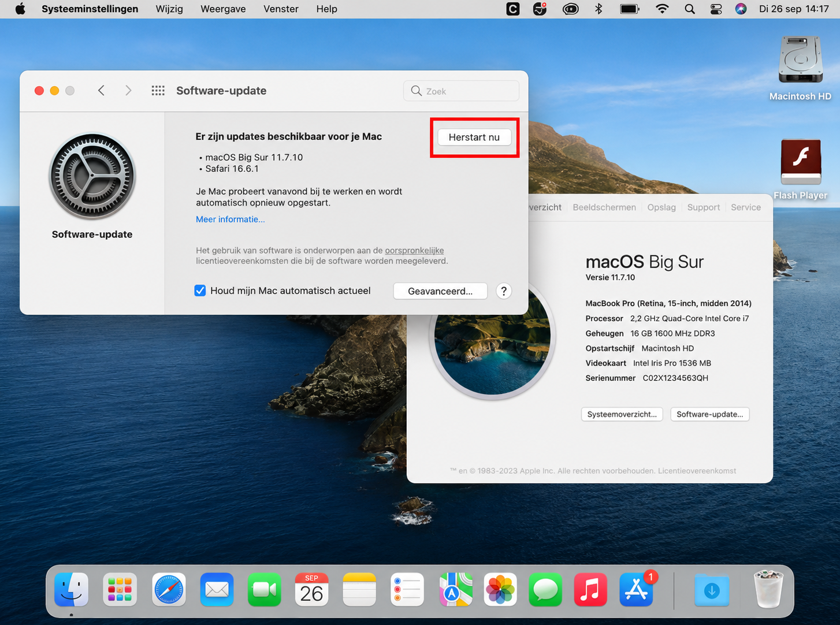This screenshot has width=840, height=625.
Task: Open Reminders from the Dock
Action: pos(407,590)
